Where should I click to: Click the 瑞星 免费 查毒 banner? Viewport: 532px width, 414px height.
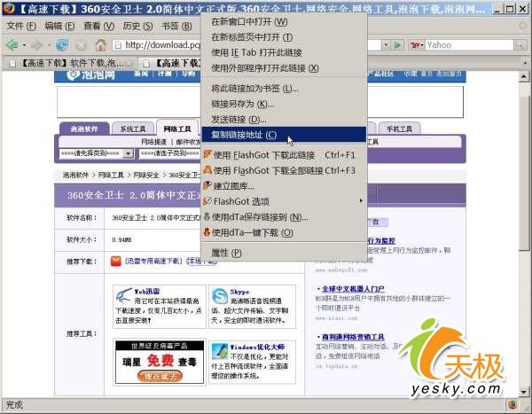160,362
